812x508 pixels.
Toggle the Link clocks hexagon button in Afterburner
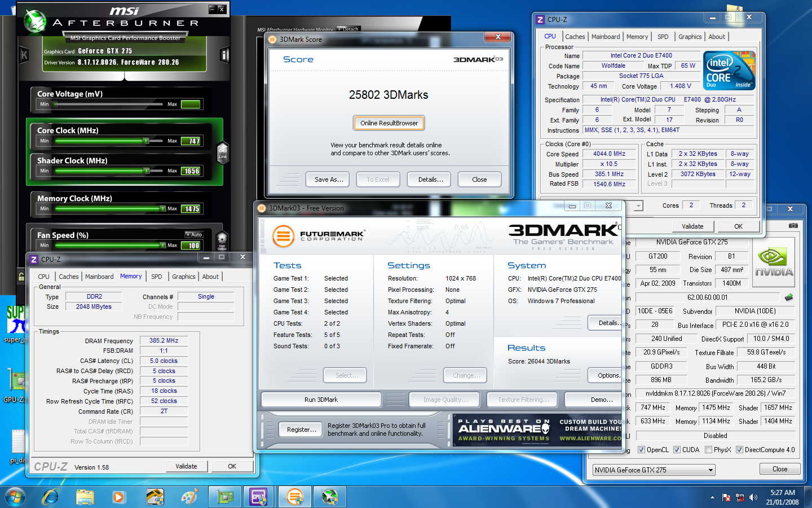[x=223, y=152]
